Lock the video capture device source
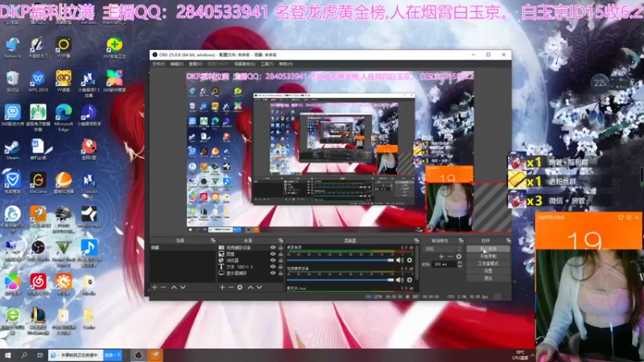Viewport: 644px width, 362px height. click(280, 248)
